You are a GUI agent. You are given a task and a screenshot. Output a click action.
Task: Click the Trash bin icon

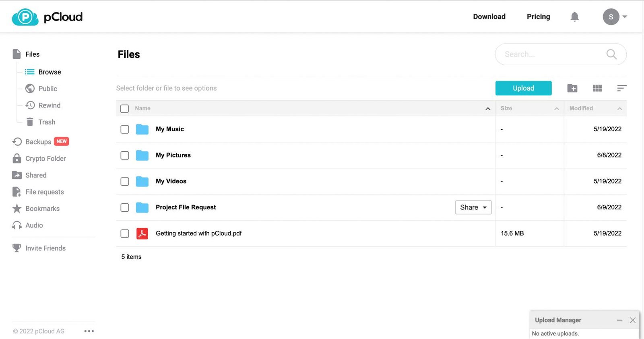30,122
